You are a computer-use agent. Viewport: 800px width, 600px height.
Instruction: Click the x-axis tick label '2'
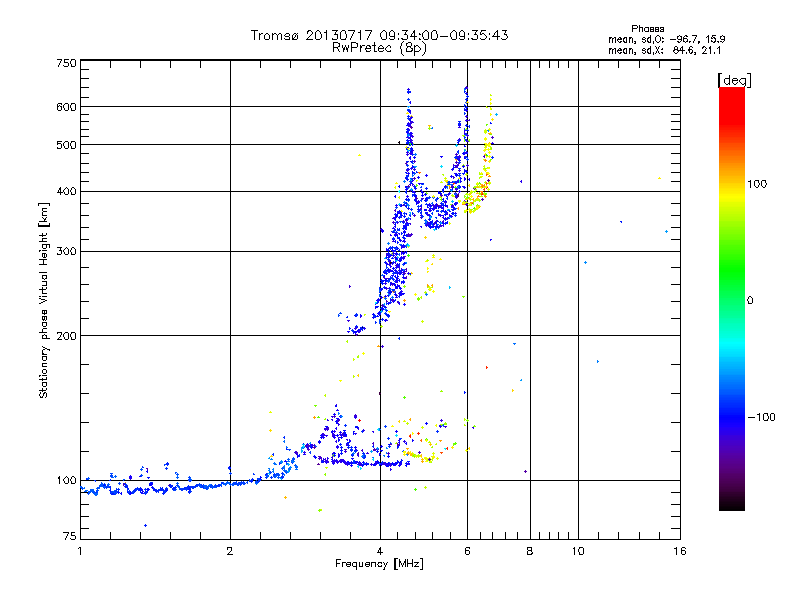point(230,551)
